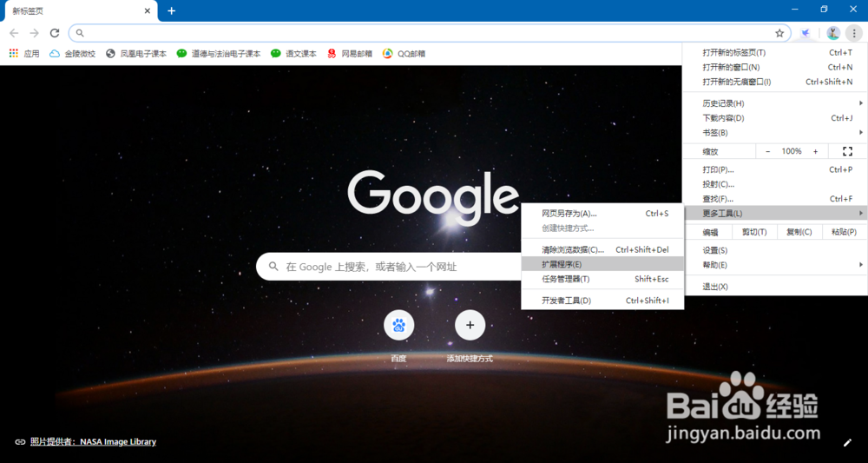Click 复制(C) in edit row
The height and width of the screenshot is (463, 868).
point(799,232)
